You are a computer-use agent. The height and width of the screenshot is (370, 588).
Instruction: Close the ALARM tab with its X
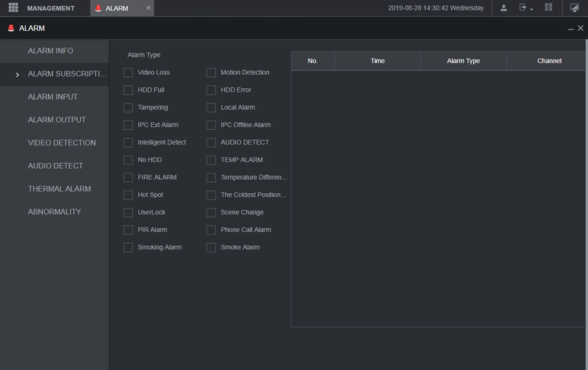coord(148,8)
